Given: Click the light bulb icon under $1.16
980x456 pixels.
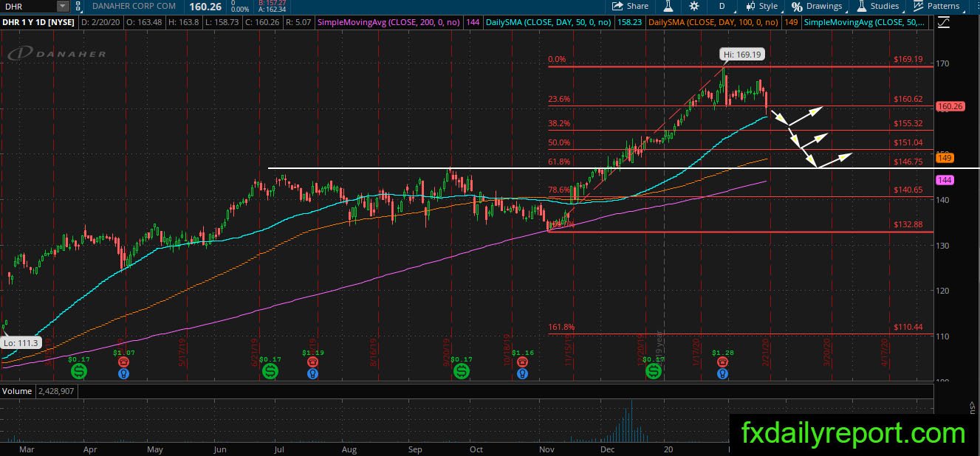Looking at the screenshot, I should pyautogui.click(x=523, y=373).
